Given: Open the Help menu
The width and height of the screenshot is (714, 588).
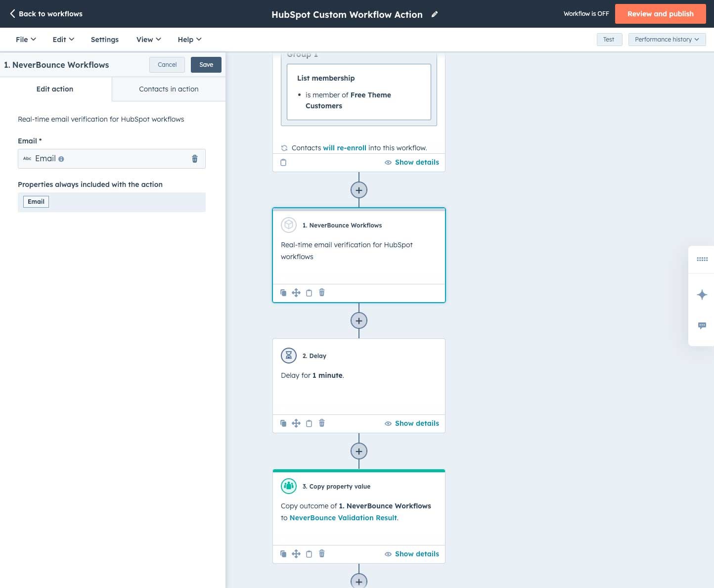Looking at the screenshot, I should tap(189, 40).
